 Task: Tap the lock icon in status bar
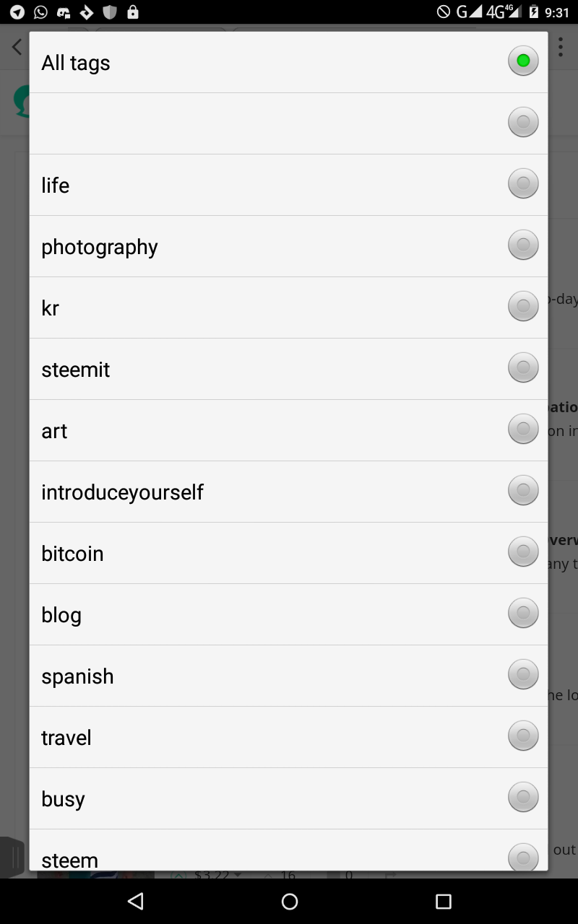133,12
